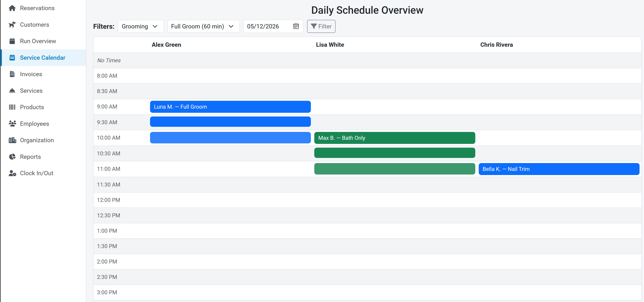644x302 pixels.
Task: Click the Lisa White column header
Action: (330, 45)
